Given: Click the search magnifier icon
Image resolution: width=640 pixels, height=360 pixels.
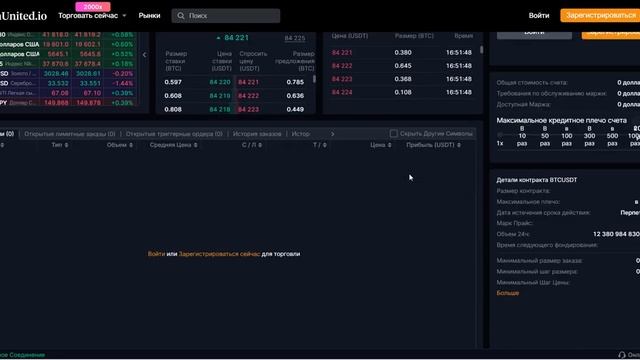Looking at the screenshot, I should 181,16.
